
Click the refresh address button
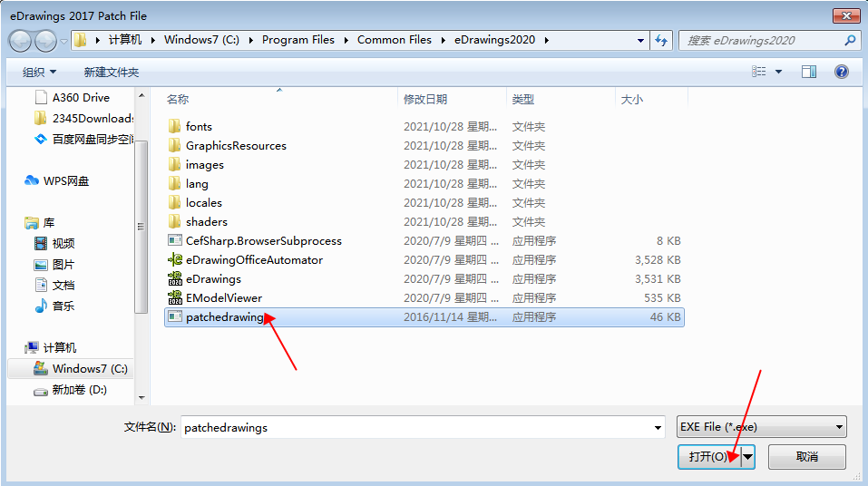click(x=661, y=41)
